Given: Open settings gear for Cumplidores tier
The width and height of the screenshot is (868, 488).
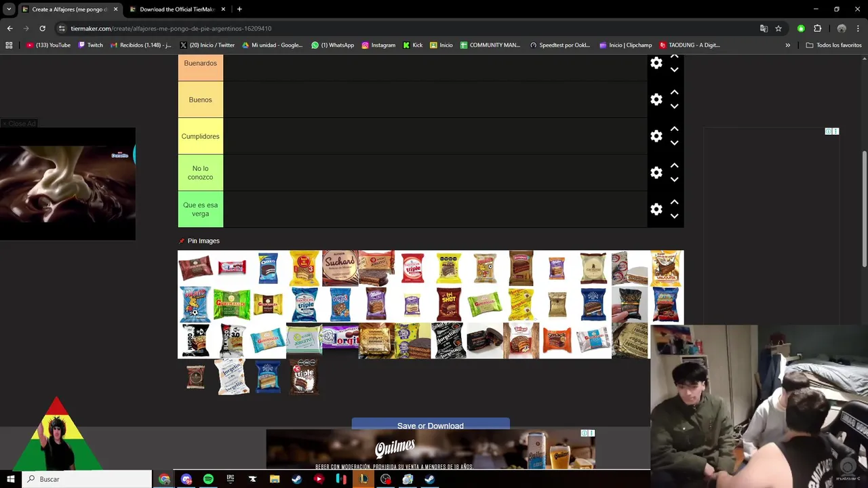Looking at the screenshot, I should (656, 136).
